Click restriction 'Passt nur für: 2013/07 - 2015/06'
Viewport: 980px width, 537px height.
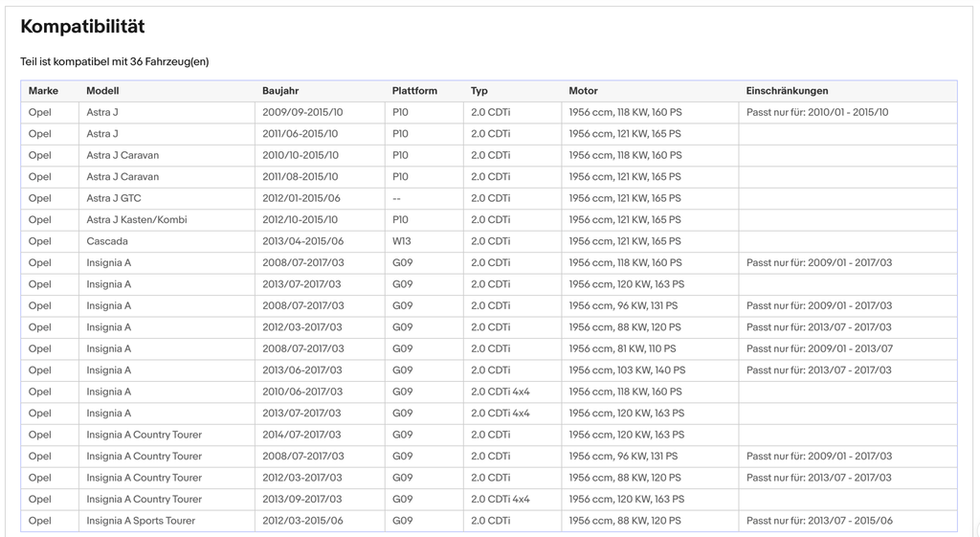[x=819, y=521]
